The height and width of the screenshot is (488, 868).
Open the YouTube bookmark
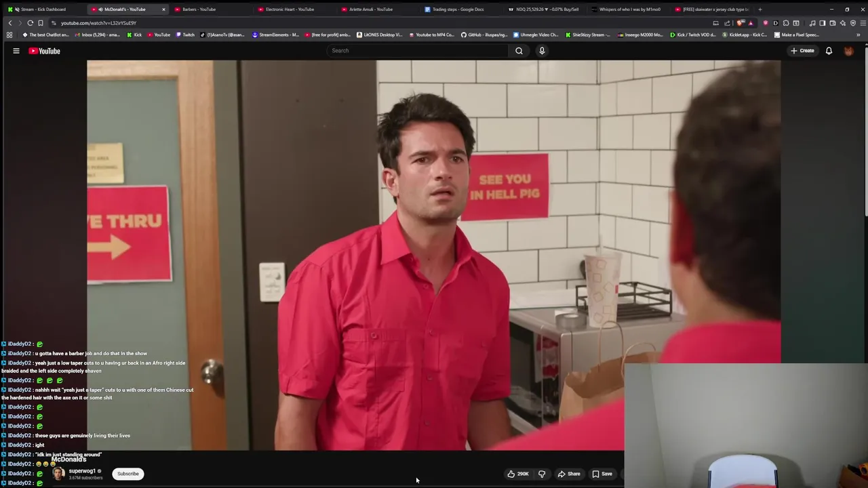coord(158,35)
